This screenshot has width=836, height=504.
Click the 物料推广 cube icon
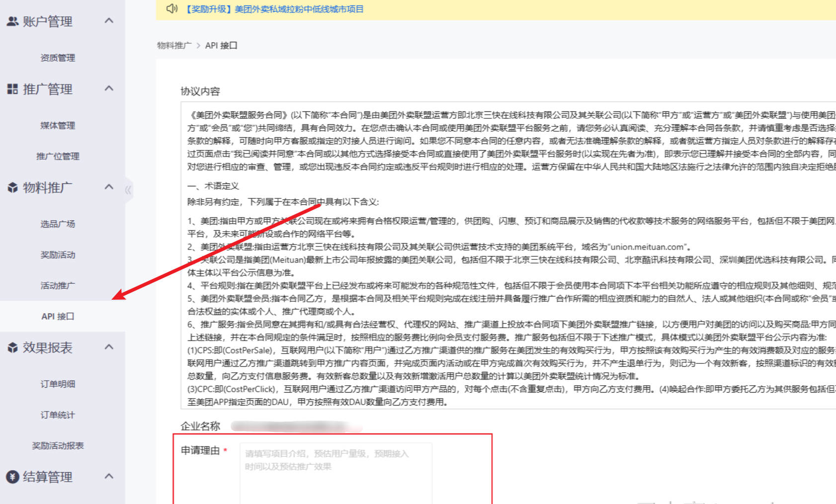coord(12,187)
